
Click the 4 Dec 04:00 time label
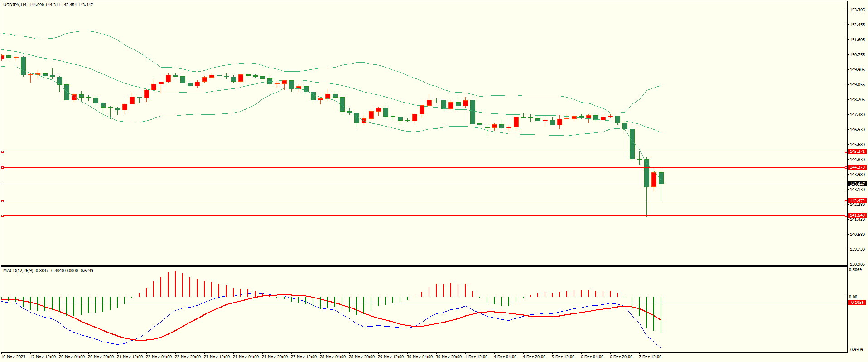point(505,357)
